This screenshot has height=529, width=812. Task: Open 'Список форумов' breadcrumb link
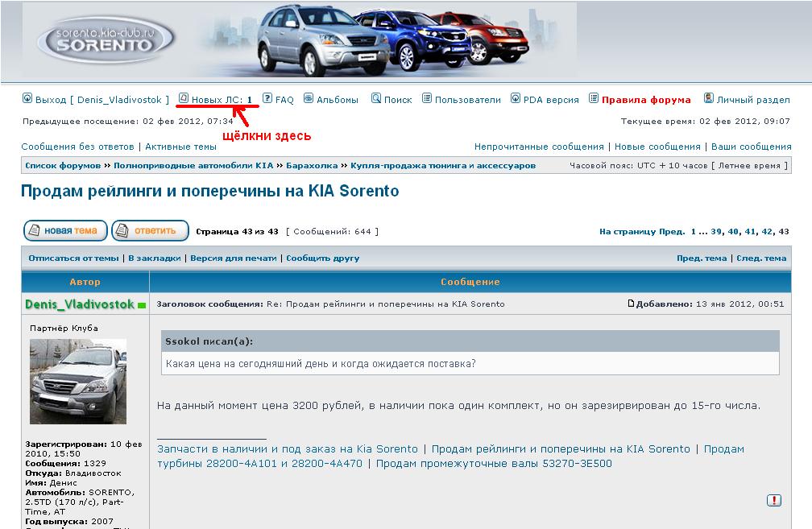click(63, 166)
